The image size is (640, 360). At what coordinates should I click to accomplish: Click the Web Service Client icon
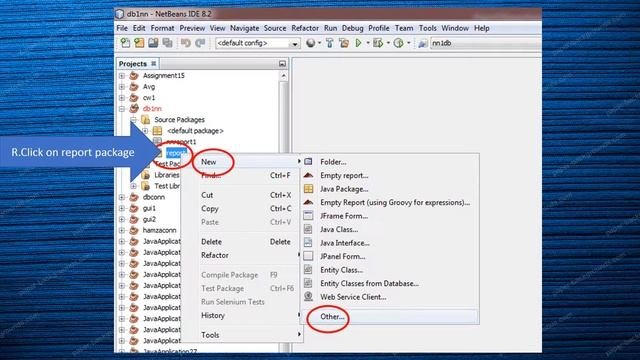308,297
